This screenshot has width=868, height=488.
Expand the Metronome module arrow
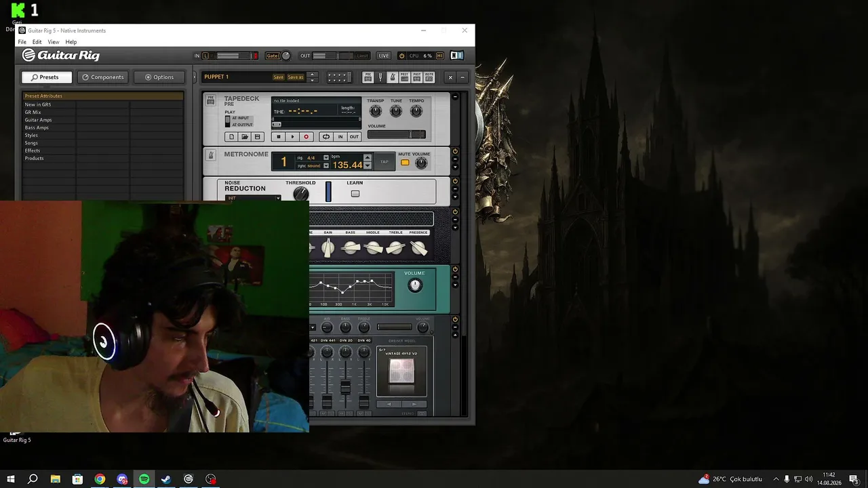coord(455,167)
